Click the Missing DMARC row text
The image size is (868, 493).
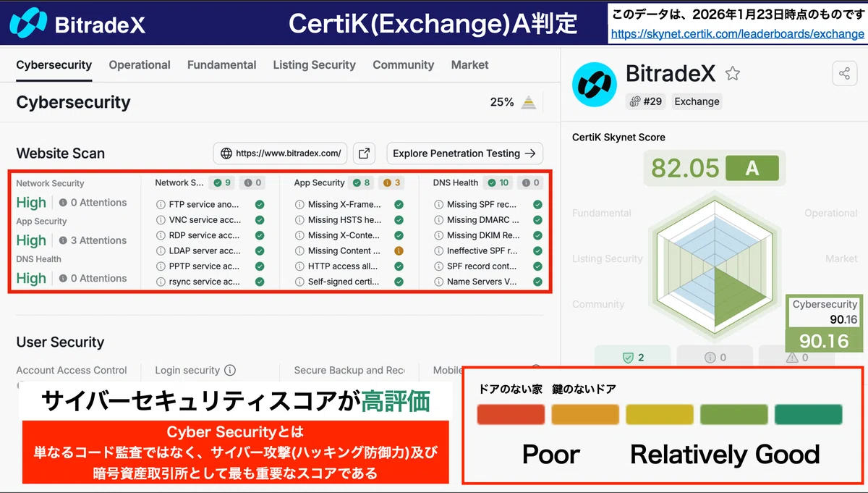pos(483,220)
